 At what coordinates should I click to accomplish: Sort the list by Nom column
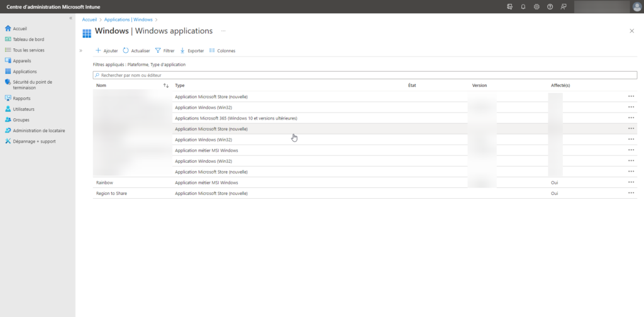tap(166, 86)
